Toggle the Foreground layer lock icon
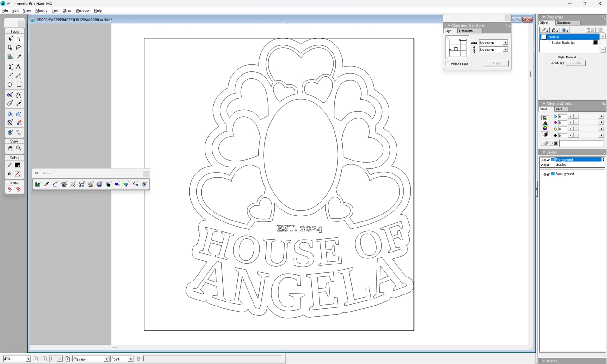The width and height of the screenshot is (607, 364). click(548, 160)
